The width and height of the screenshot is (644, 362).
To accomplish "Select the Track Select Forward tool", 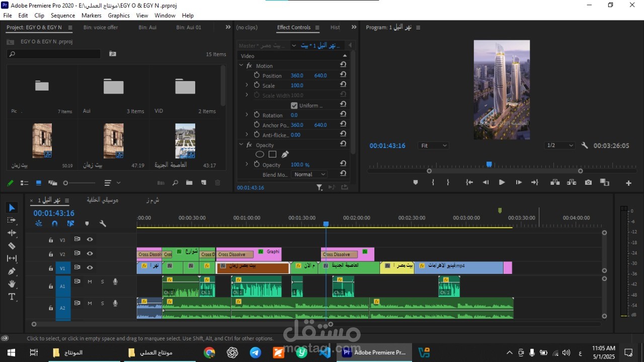I will coord(12,220).
